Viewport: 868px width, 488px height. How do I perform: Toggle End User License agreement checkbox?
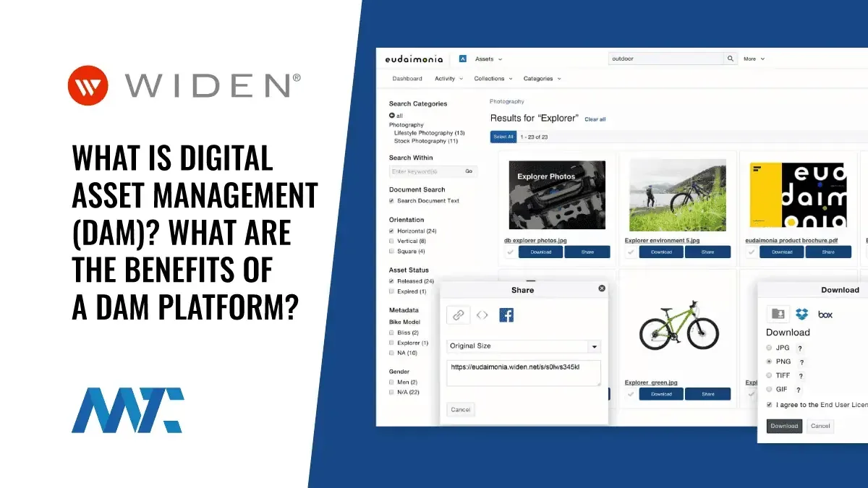click(770, 405)
